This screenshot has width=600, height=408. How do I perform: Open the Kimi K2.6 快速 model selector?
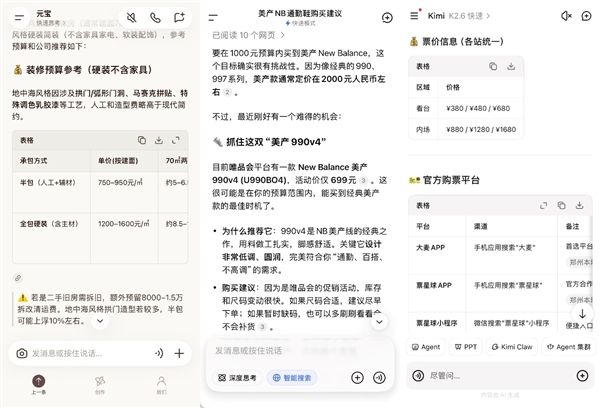coord(459,16)
